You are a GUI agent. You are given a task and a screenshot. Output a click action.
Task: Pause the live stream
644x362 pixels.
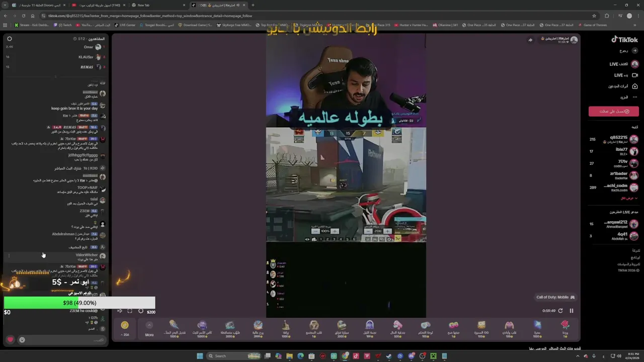[572, 311]
